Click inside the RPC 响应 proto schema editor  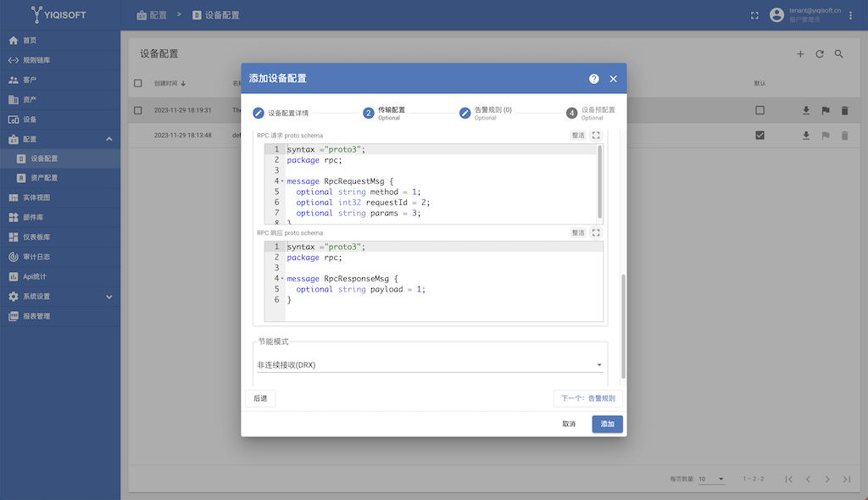[x=433, y=281]
